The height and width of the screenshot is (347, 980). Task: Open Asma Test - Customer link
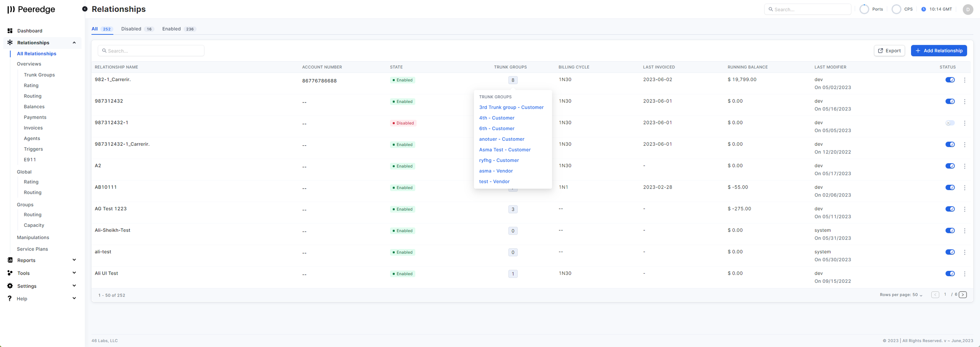tap(505, 150)
